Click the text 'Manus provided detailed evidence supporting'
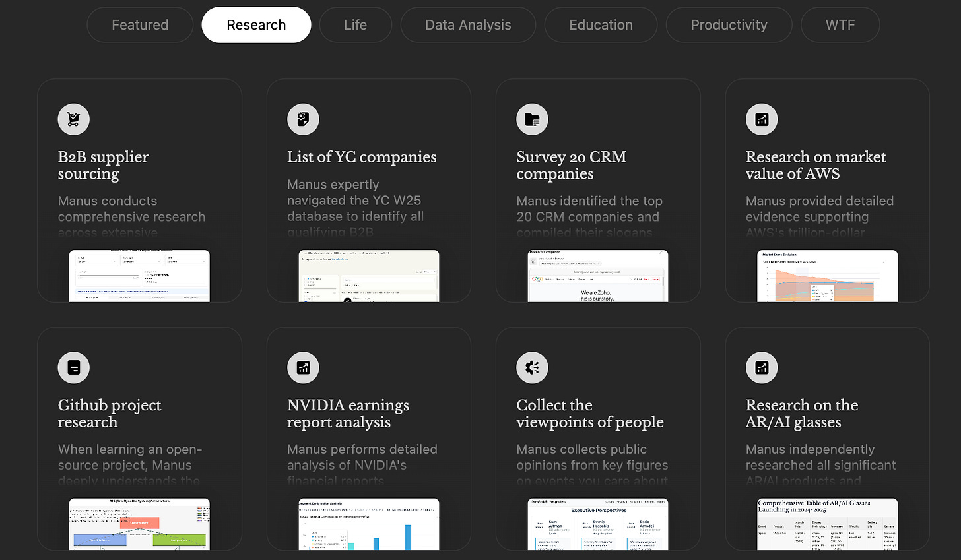The height and width of the screenshot is (560, 961). tap(820, 209)
